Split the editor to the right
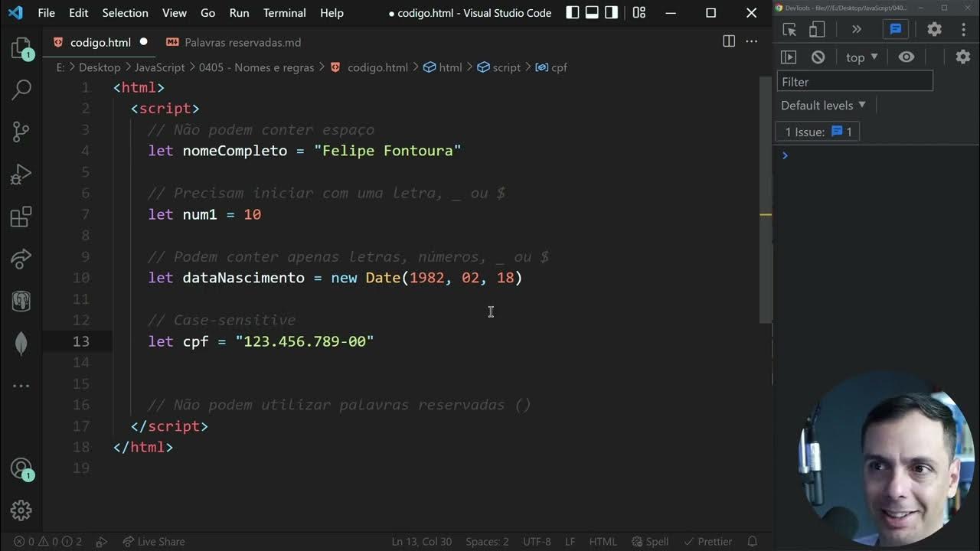980x551 pixels. [x=729, y=41]
